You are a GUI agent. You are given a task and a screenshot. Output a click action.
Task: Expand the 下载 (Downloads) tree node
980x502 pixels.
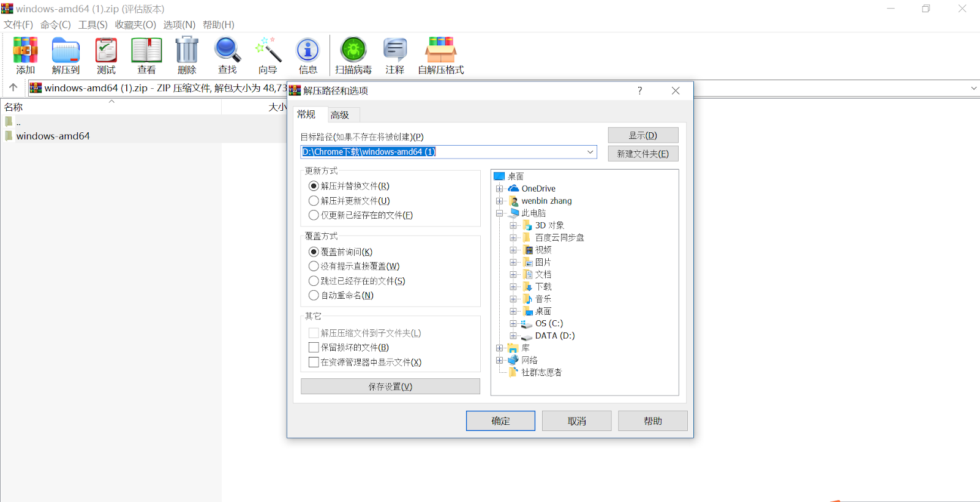(x=513, y=287)
